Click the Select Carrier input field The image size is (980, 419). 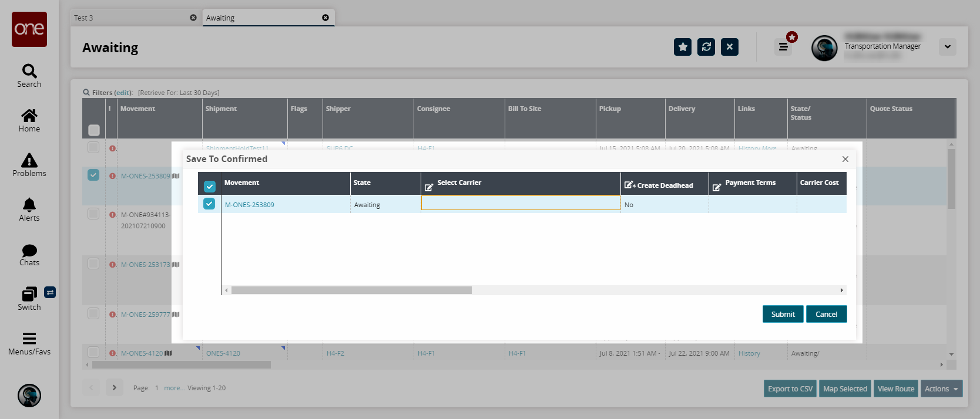tap(521, 203)
